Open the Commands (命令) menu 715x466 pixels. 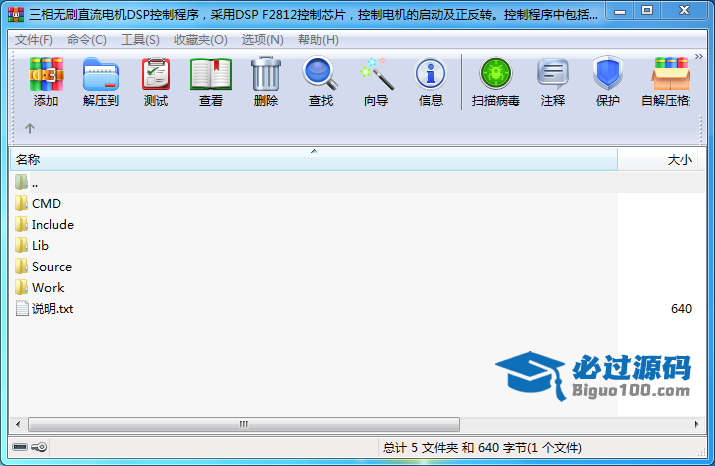[87, 40]
